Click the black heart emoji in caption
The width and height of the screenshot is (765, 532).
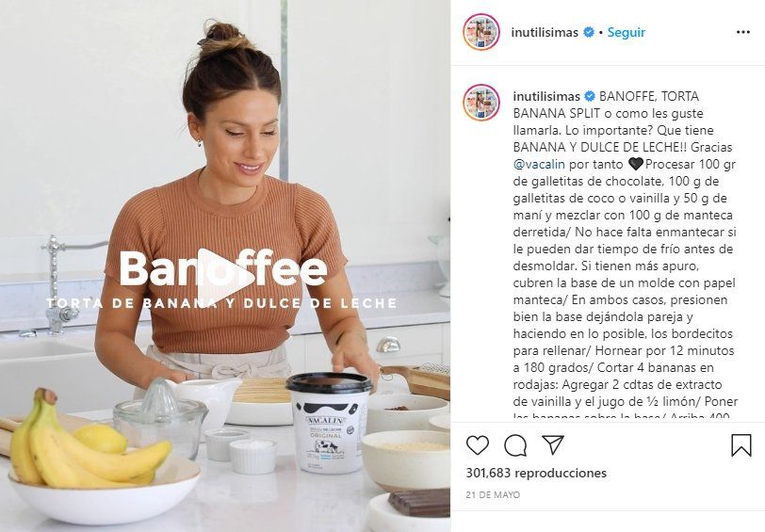636,164
